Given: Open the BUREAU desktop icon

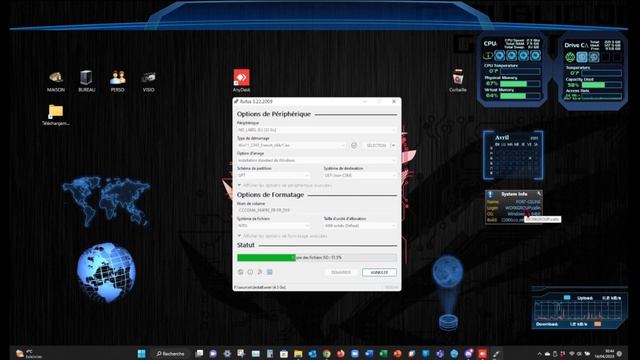Looking at the screenshot, I should click(x=87, y=81).
